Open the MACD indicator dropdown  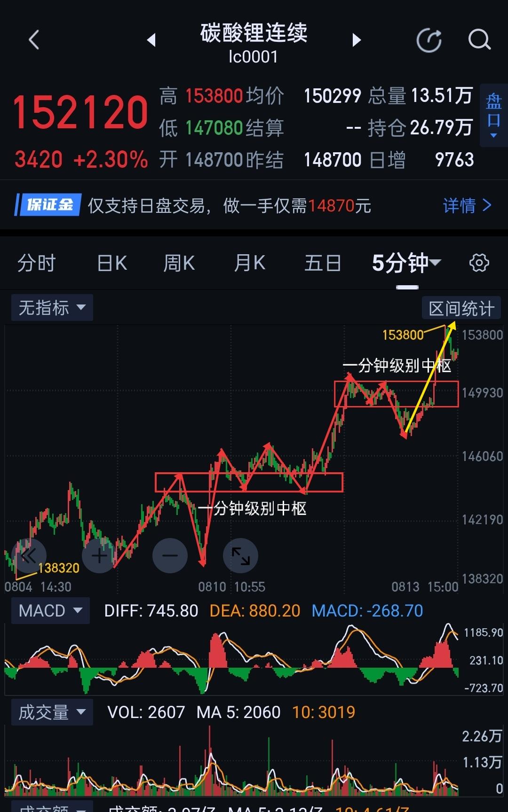click(x=50, y=610)
